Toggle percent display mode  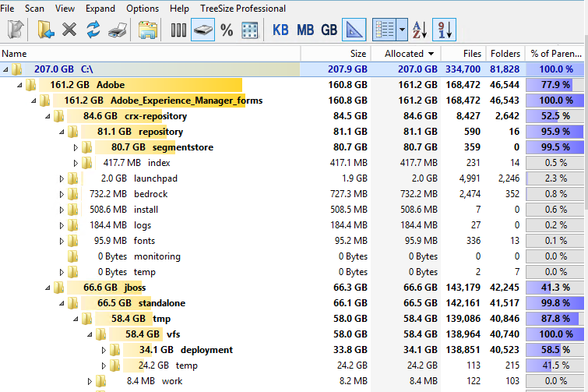227,30
